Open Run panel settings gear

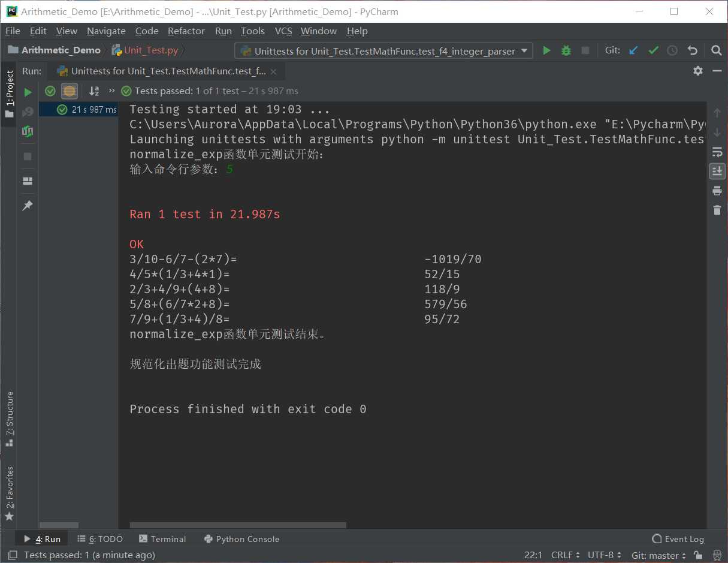point(698,71)
